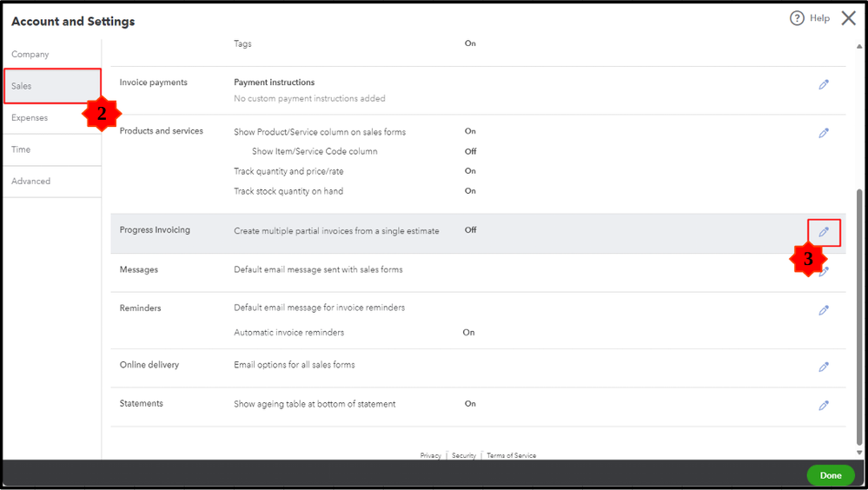Viewport: 868px width, 490px height.
Task: Open Help via question mark icon
Action: tap(797, 18)
